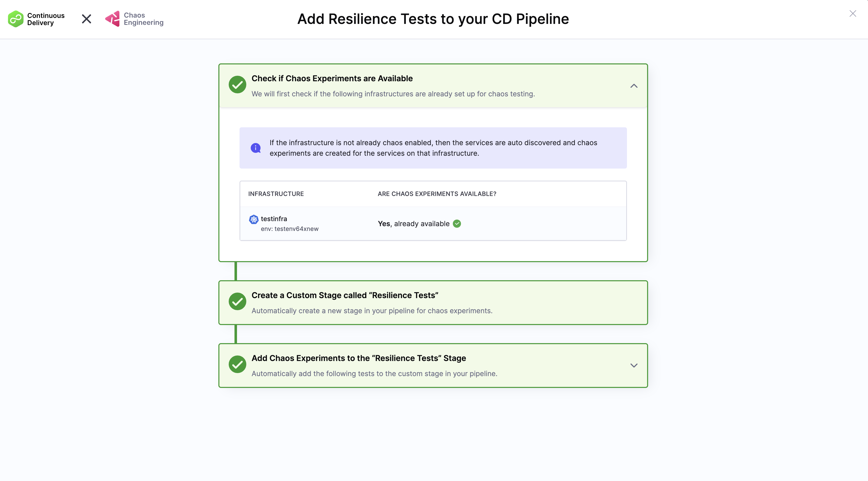This screenshot has height=481, width=868.
Task: Click the X icon between the two product logos
Action: coord(86,19)
